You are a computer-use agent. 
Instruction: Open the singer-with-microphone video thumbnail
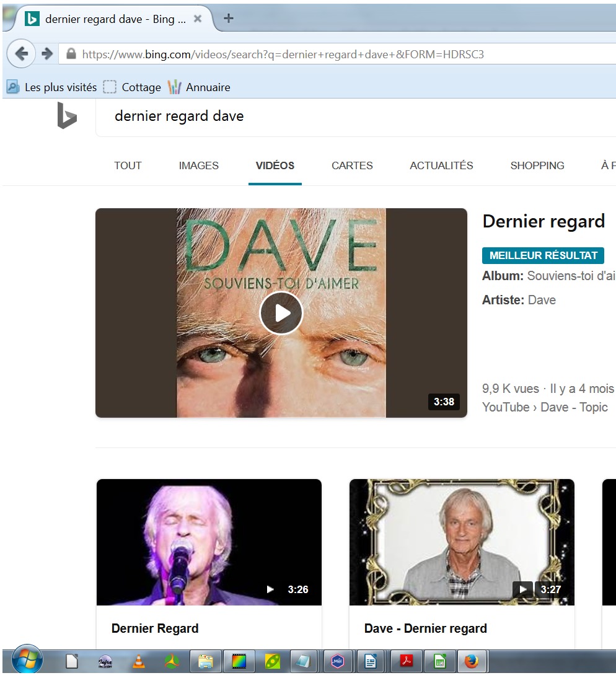[209, 542]
